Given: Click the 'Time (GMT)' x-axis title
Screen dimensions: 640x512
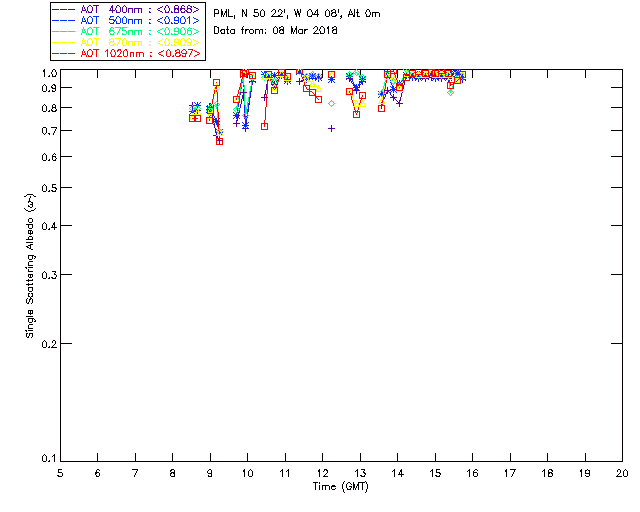Looking at the screenshot, I should (341, 487).
